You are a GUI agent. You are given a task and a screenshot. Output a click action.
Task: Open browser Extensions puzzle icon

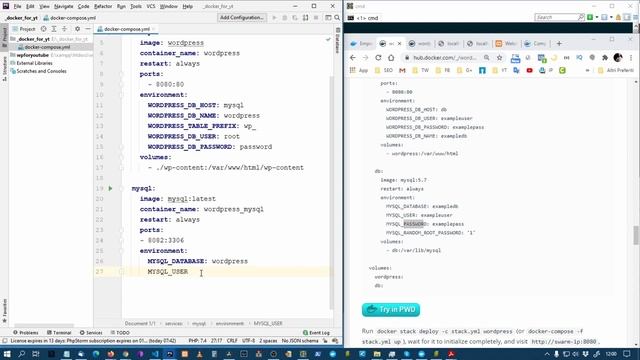[604, 58]
